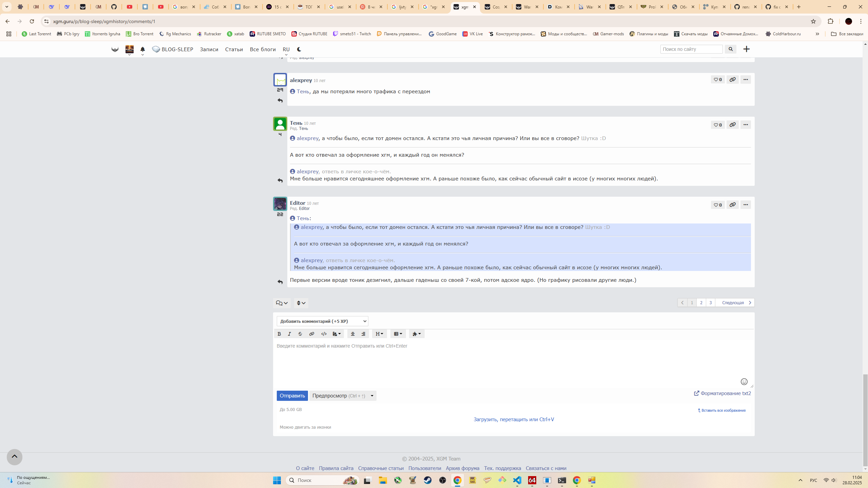Image resolution: width=868 pixels, height=488 pixels.
Task: Open the 'Статьи' menu item
Action: 234,50
